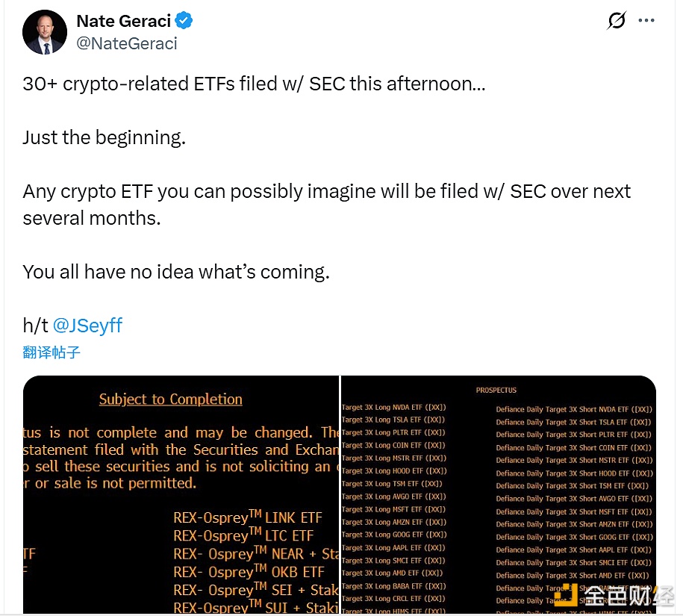Image resolution: width=683 pixels, height=616 pixels.
Task: Click the PROSPECTUS heading in the right image
Action: [x=496, y=391]
